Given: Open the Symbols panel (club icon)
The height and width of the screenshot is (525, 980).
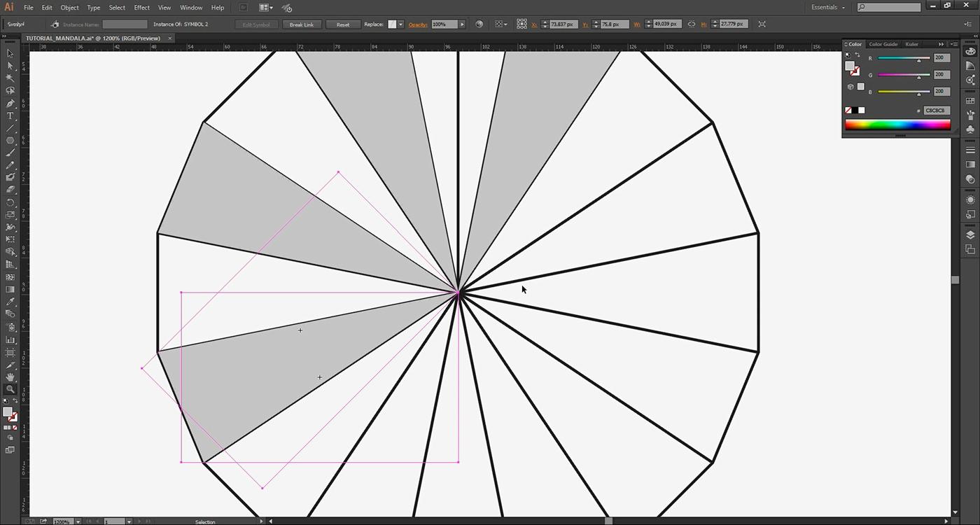Looking at the screenshot, I should 970,130.
